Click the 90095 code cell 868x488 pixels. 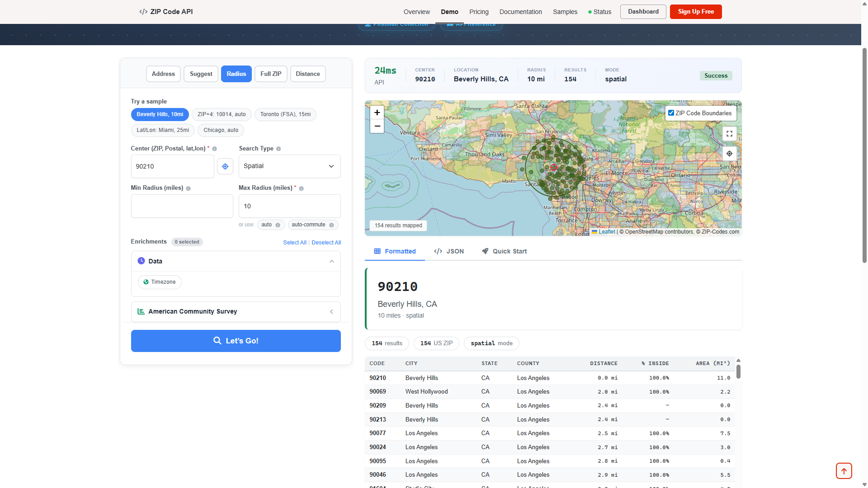pos(377,461)
